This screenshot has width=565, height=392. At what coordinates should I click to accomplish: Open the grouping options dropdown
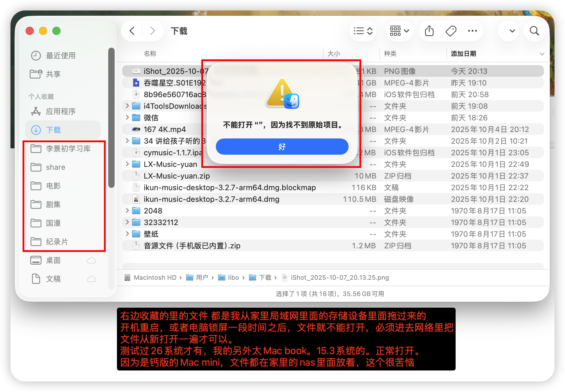click(x=399, y=31)
